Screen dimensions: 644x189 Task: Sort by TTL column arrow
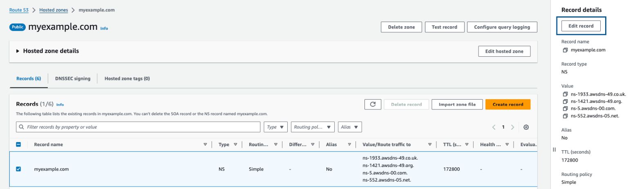point(467,145)
